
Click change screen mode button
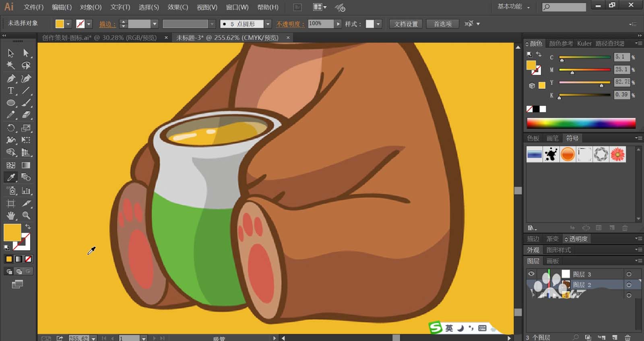[x=17, y=285]
